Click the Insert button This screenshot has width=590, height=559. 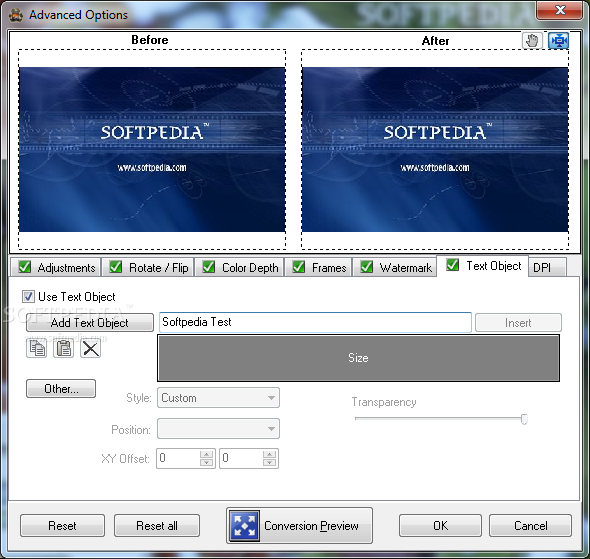click(518, 323)
